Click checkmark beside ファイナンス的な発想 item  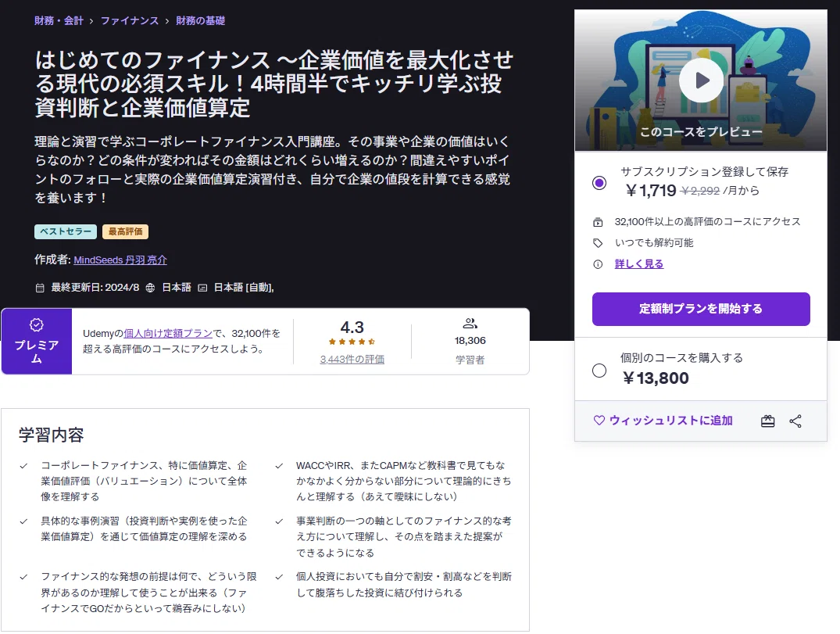click(x=23, y=577)
